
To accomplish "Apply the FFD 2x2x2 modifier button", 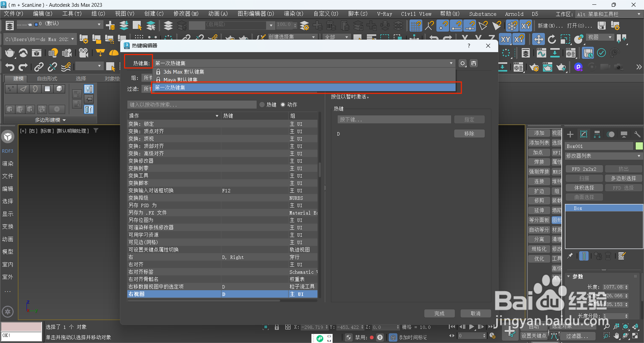I will 584,168.
